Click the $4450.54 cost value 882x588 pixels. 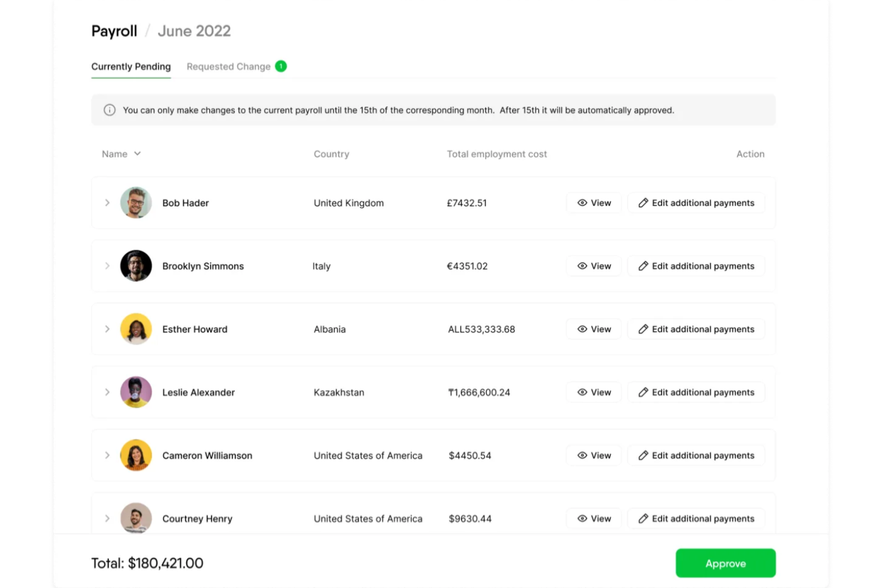pyautogui.click(x=470, y=456)
